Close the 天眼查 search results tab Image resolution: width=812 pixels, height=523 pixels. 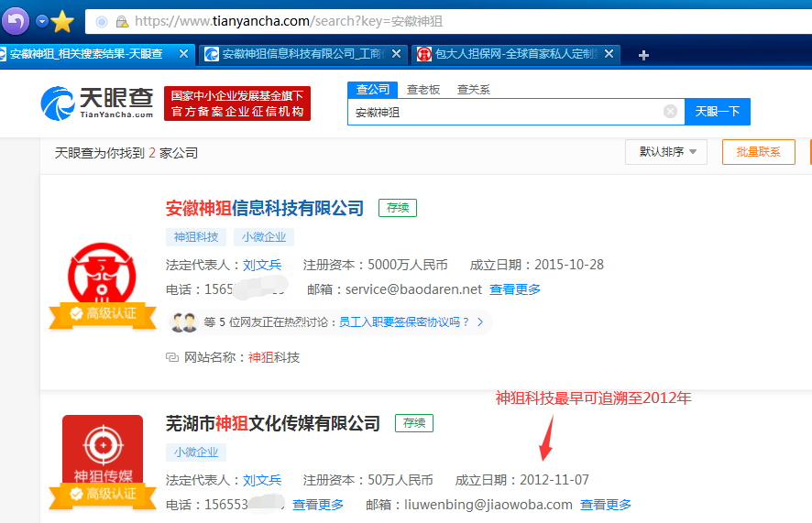(183, 54)
